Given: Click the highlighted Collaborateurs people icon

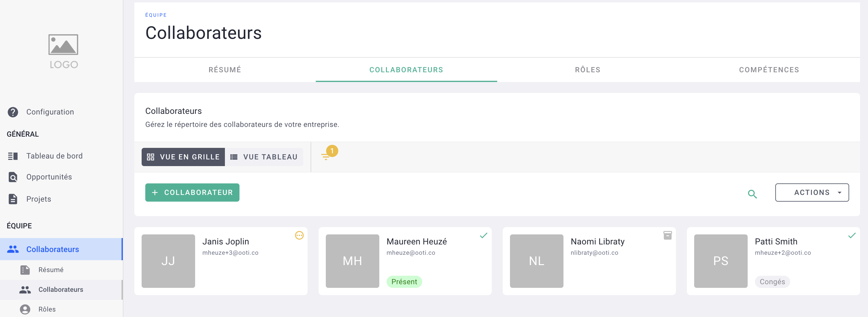Looking at the screenshot, I should (x=13, y=249).
